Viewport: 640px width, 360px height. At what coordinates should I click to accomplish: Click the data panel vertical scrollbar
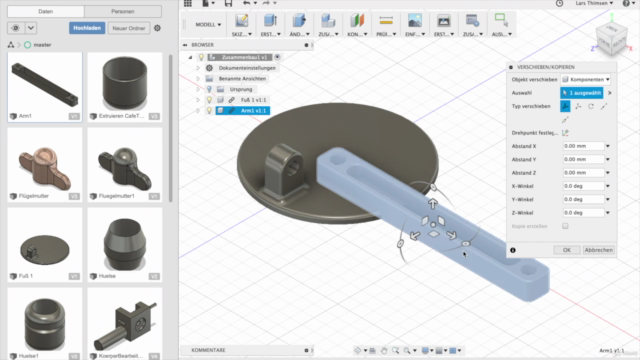170,129
